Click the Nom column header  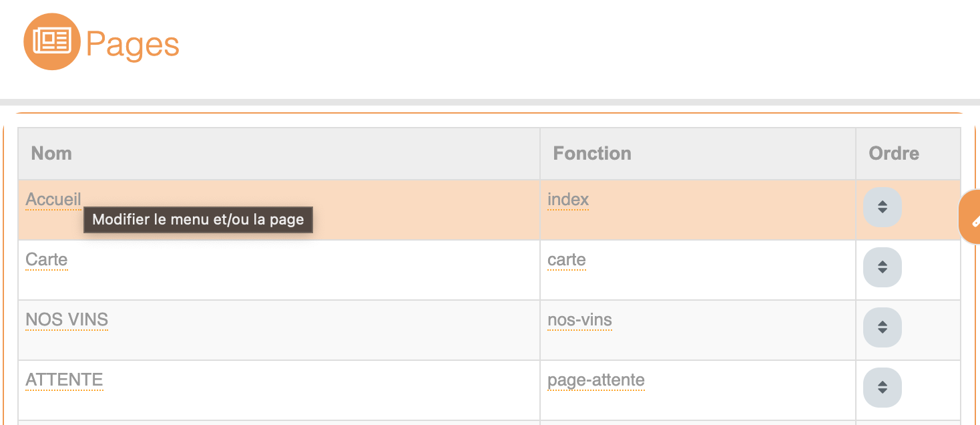click(51, 154)
